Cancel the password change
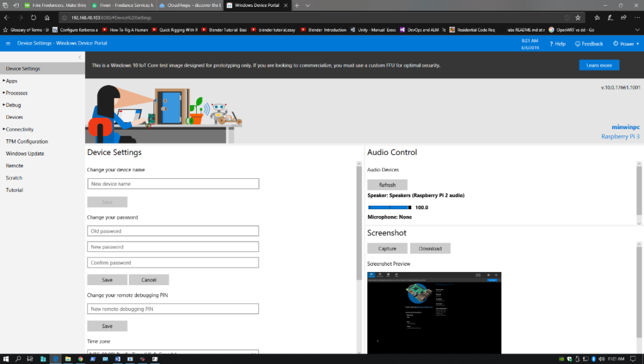This screenshot has height=364, width=644. 149,279
